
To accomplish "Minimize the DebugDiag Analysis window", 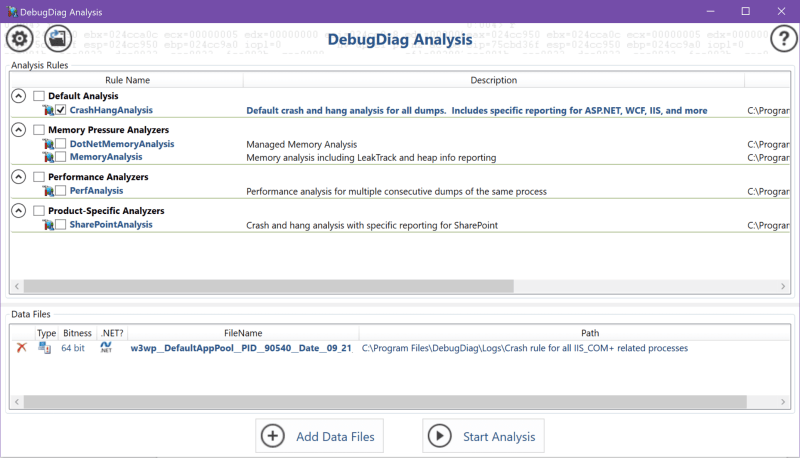I will pos(710,11).
